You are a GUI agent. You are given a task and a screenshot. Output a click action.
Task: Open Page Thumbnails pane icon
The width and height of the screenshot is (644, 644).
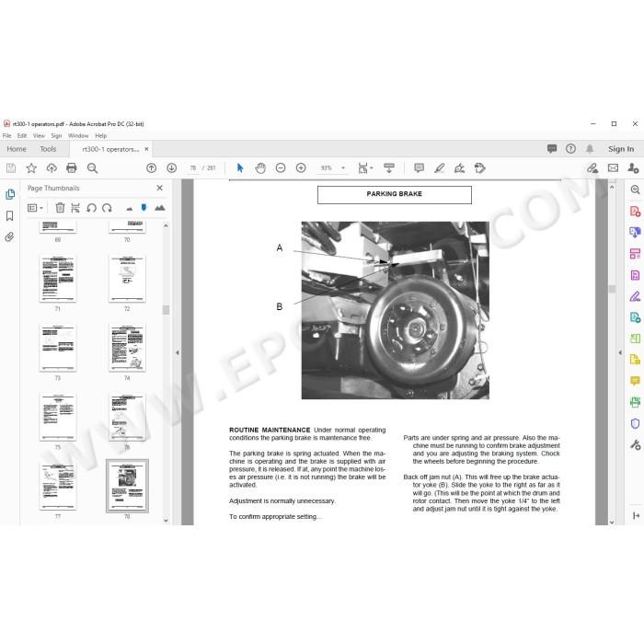[x=10, y=194]
